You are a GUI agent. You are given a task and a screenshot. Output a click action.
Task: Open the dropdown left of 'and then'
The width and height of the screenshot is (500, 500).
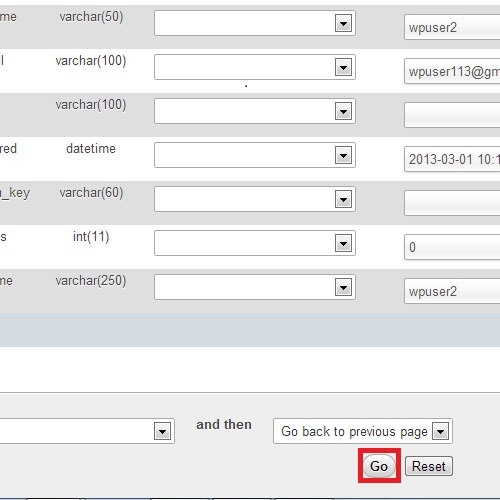click(87, 431)
